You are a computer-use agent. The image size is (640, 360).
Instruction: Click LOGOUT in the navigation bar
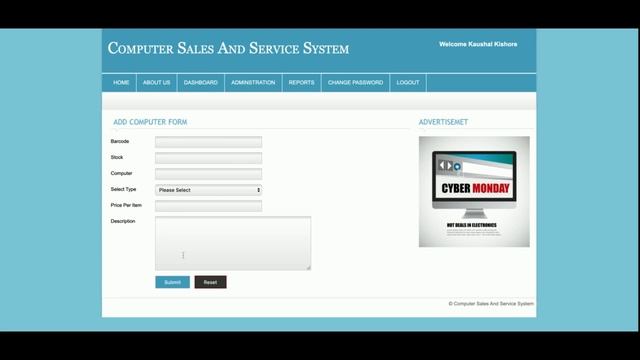point(408,82)
